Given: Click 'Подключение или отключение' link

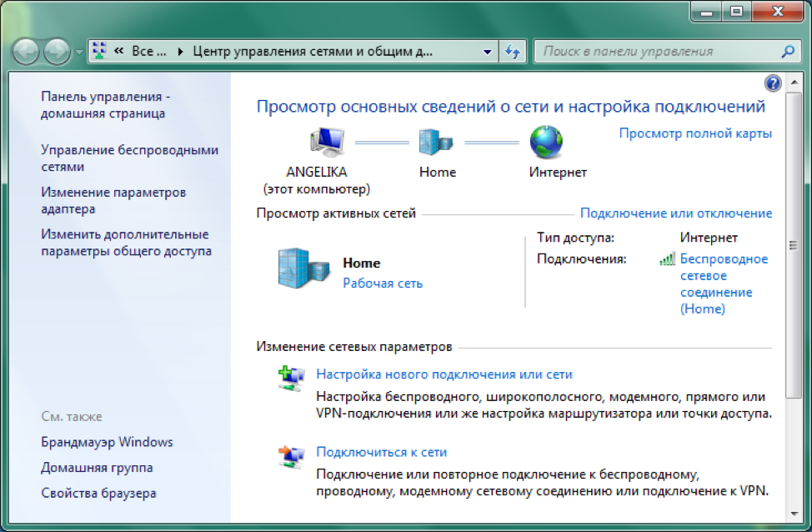Looking at the screenshot, I should [676, 213].
